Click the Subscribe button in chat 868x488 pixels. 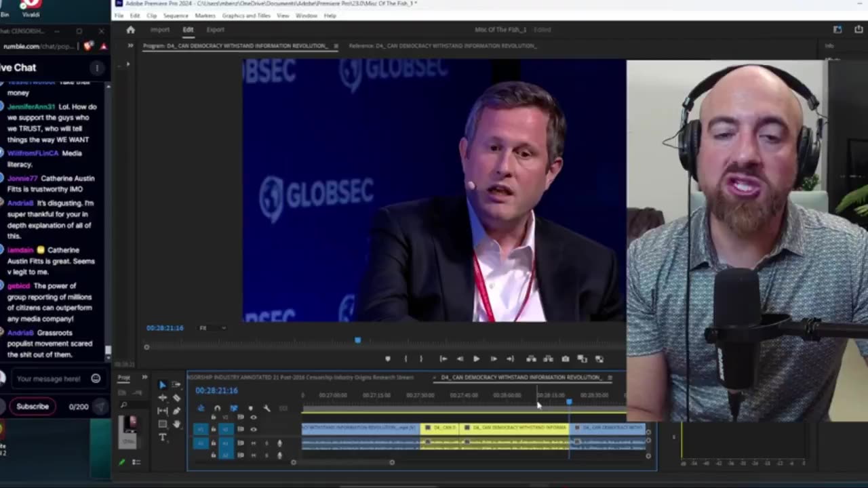coord(33,407)
